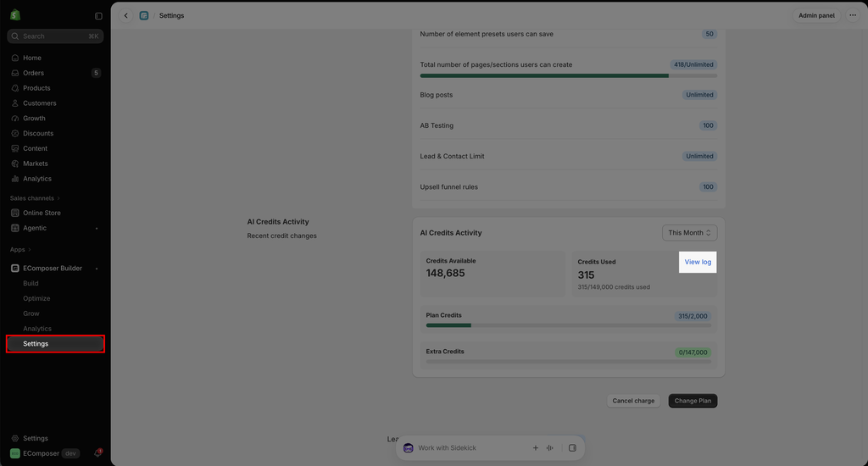Click the Content icon
The height and width of the screenshot is (466, 868).
click(15, 148)
